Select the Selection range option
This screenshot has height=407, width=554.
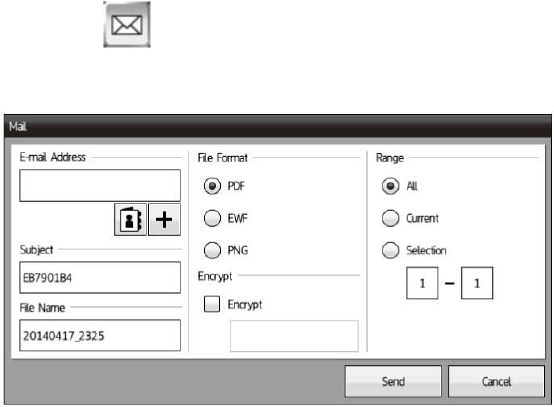[390, 250]
